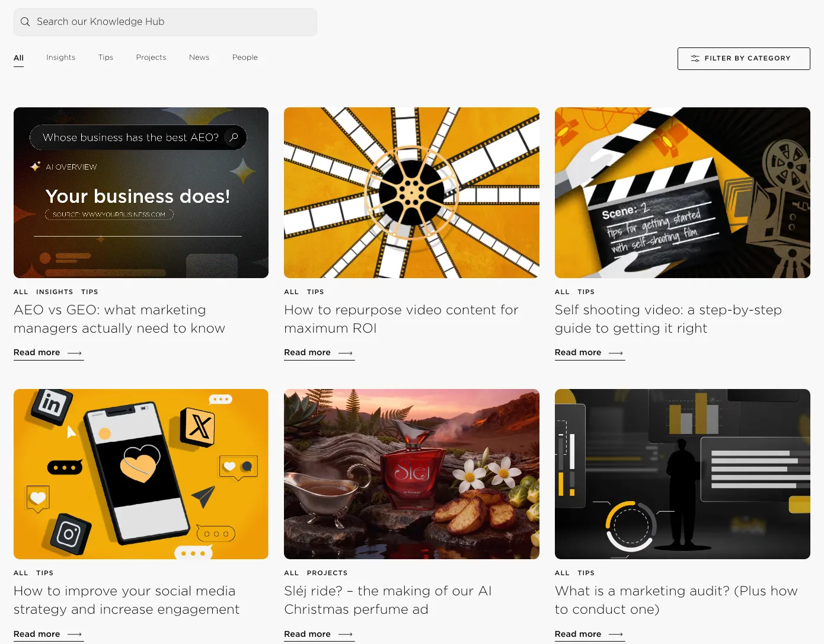Click Read more under repurpose video content
Image resolution: width=824 pixels, height=644 pixels.
point(319,353)
